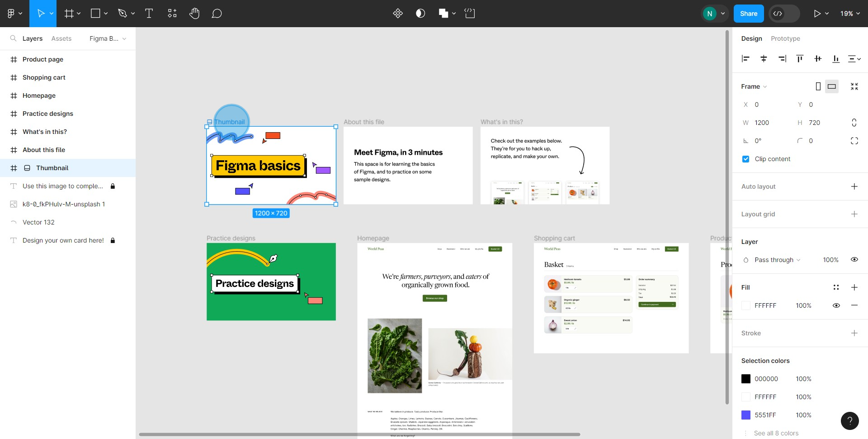Select the Hand tool

click(x=194, y=14)
